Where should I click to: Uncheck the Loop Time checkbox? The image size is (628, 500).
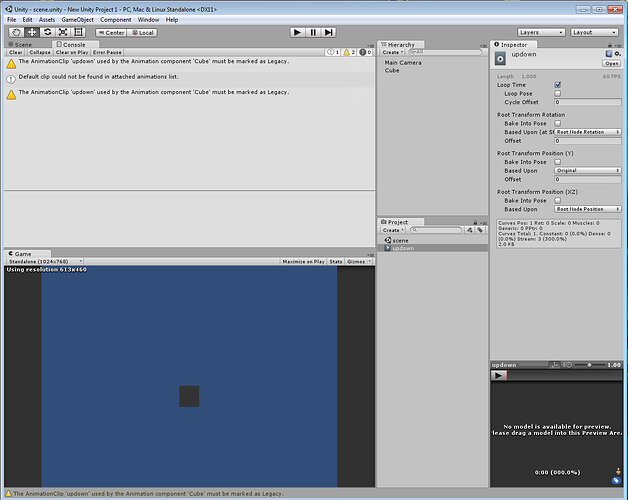tap(558, 85)
